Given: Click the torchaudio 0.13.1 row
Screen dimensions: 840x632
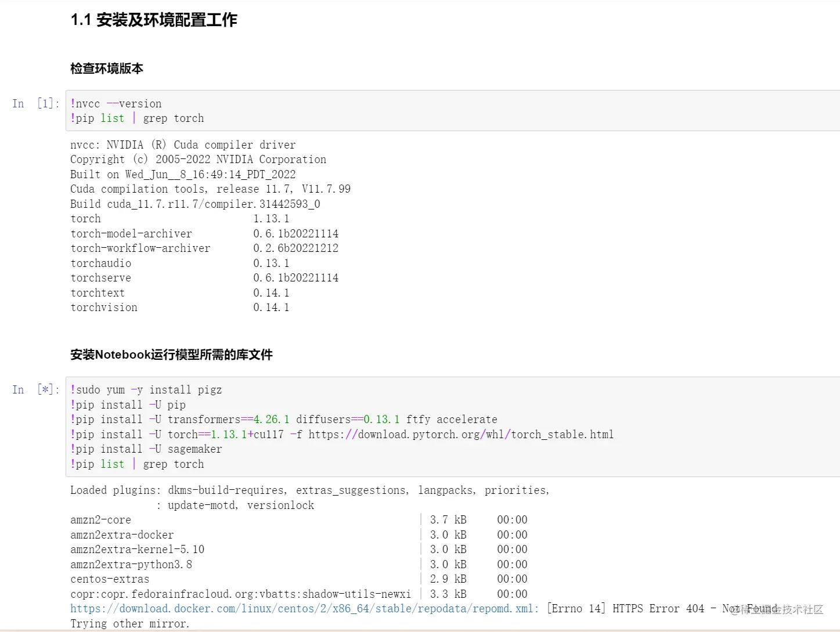Looking at the screenshot, I should (x=180, y=263).
